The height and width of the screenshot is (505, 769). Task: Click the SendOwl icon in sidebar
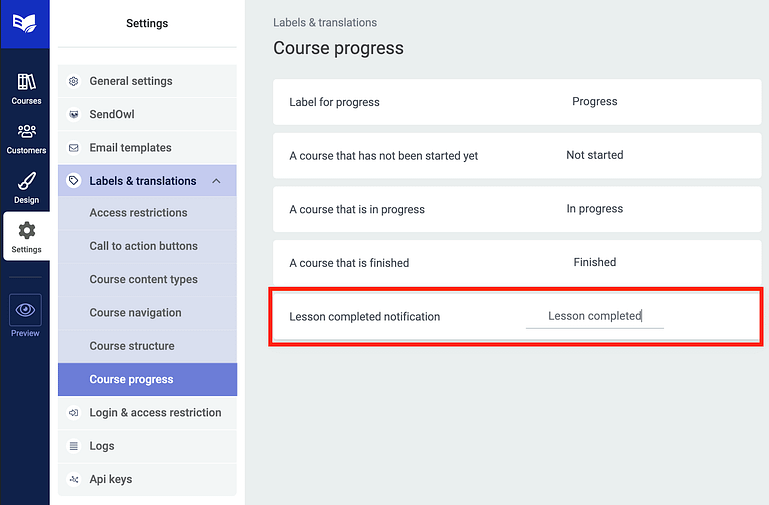click(x=73, y=115)
